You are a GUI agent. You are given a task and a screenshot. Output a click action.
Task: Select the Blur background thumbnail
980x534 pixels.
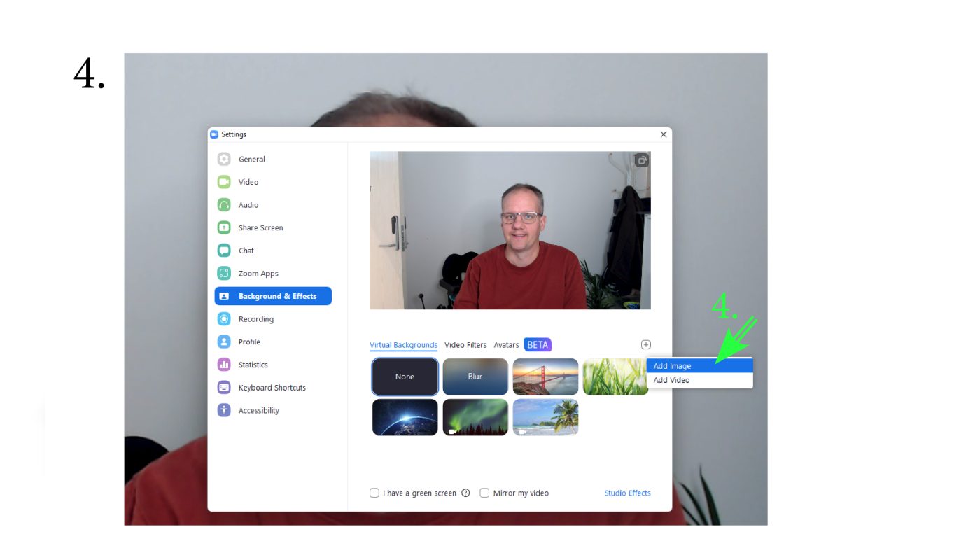click(x=475, y=377)
